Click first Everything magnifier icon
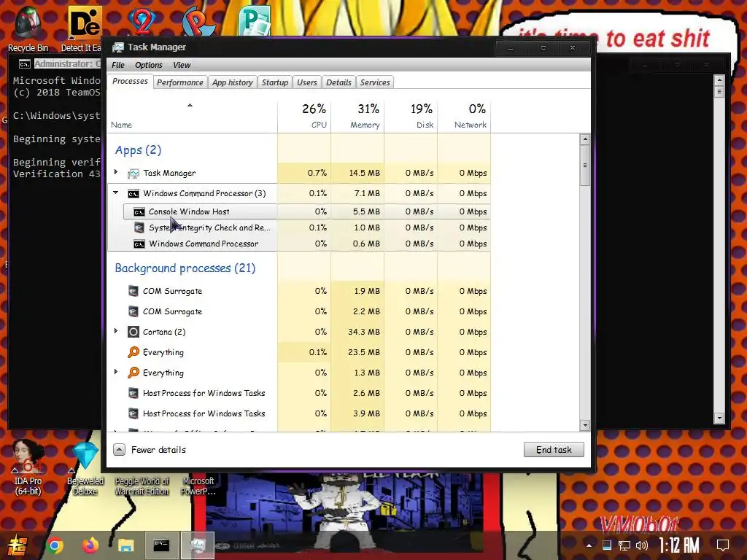This screenshot has width=747, height=560. point(133,352)
